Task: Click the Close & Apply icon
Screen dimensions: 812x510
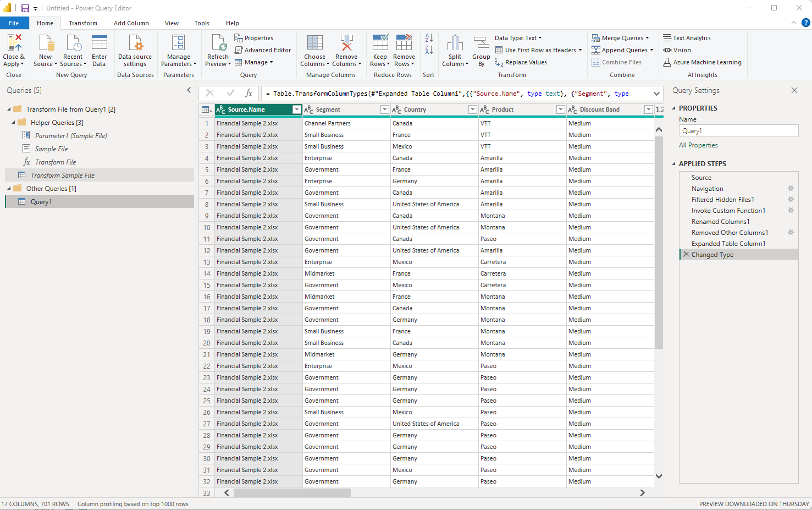Action: [x=14, y=43]
